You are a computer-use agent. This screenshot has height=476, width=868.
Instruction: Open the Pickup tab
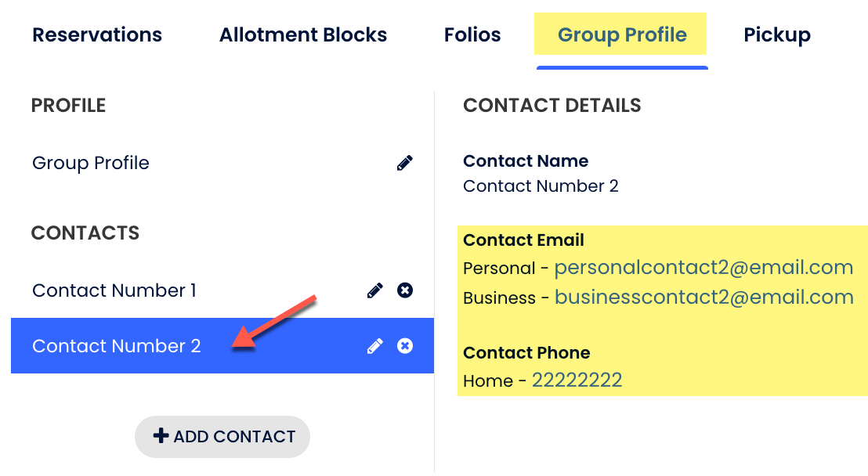click(x=777, y=35)
